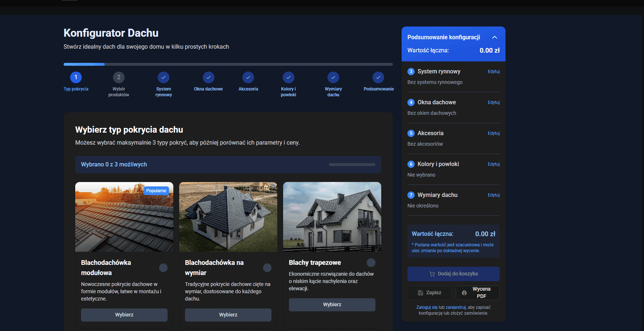Image resolution: width=644 pixels, height=331 pixels.
Task: Edit the Okna dachowe section
Action: coord(494,102)
